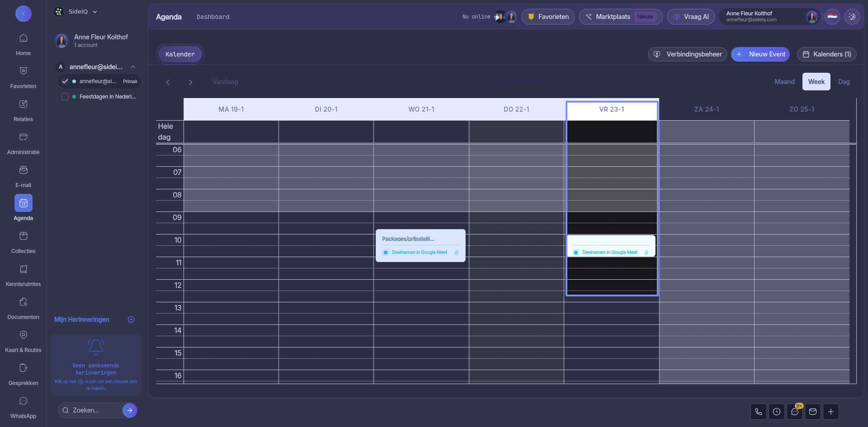
Task: Click the Zoeken search field
Action: click(x=93, y=410)
